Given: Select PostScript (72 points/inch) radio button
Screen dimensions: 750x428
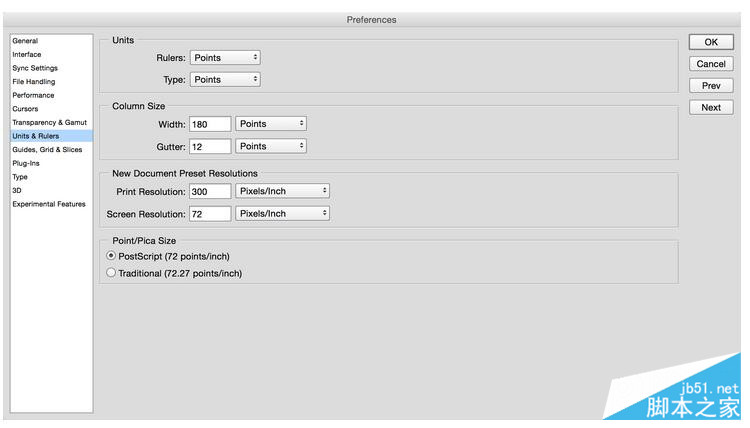Looking at the screenshot, I should click(111, 255).
